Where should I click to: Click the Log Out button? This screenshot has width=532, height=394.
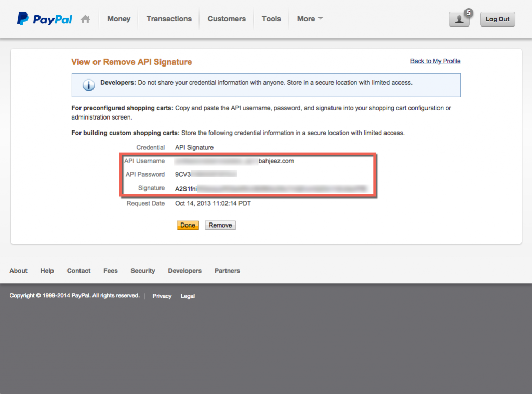(x=497, y=19)
